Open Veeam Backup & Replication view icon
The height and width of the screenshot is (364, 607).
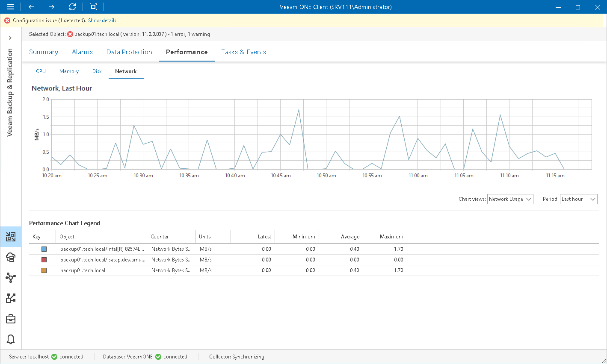tap(11, 237)
